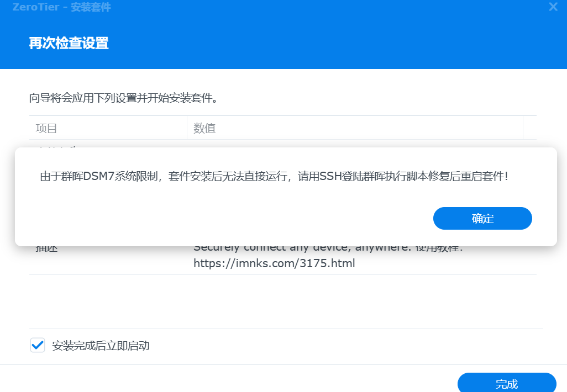Click the 数值 column header
The height and width of the screenshot is (392, 567).
point(204,128)
